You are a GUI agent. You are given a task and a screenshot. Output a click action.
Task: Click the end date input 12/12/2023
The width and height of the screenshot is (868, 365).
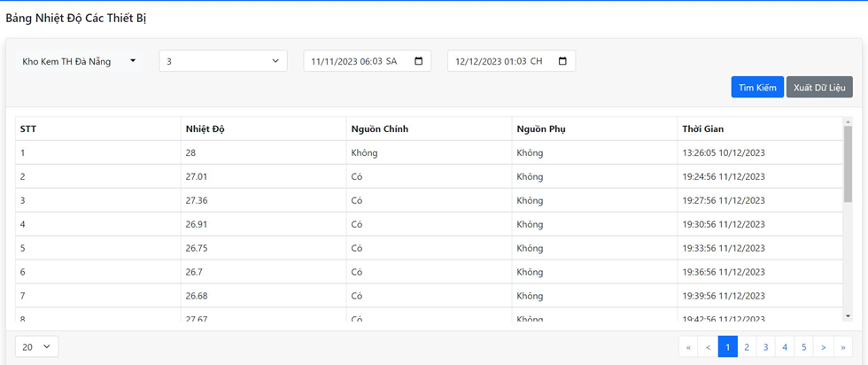[498, 61]
